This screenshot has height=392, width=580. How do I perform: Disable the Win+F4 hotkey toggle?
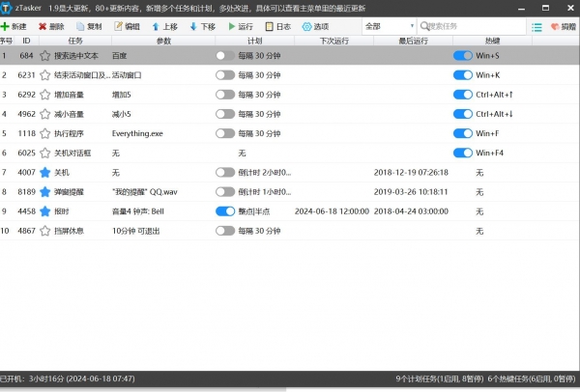pos(463,153)
